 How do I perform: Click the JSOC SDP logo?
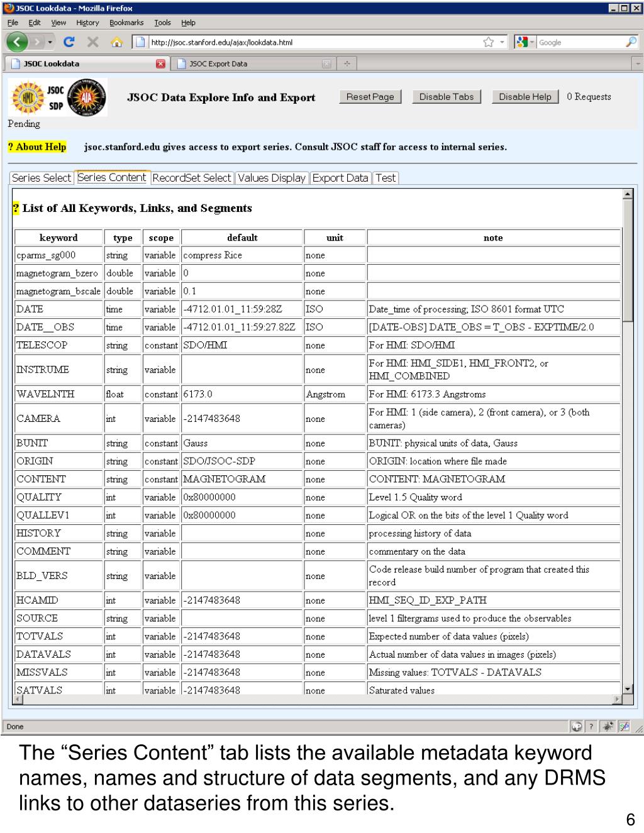coord(36,97)
